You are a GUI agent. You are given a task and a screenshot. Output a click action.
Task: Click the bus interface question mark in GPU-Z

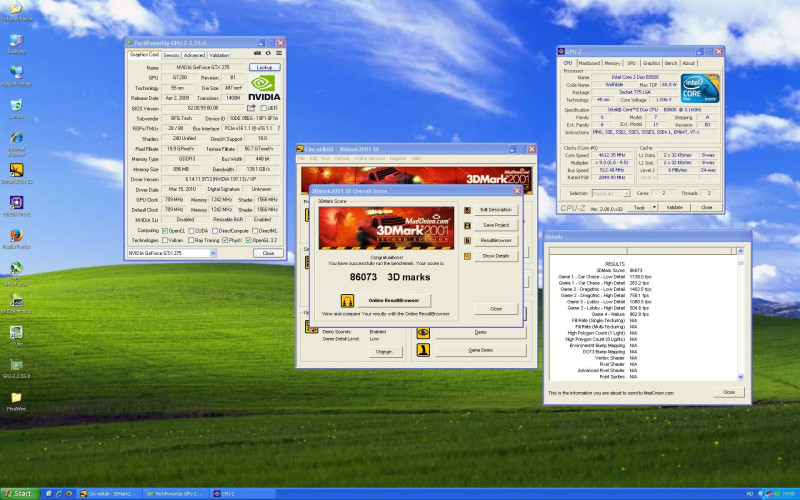pos(279,129)
